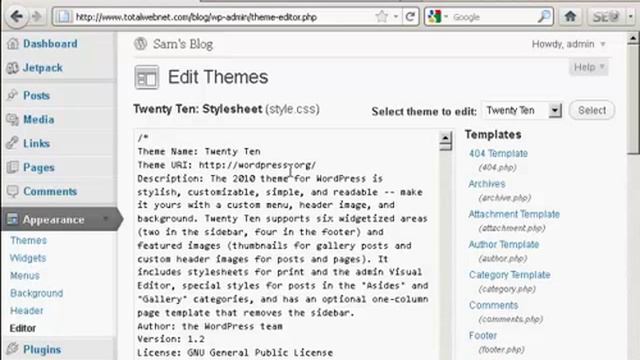
Task: Collapse the Appearance menu arrow
Action: (x=106, y=220)
